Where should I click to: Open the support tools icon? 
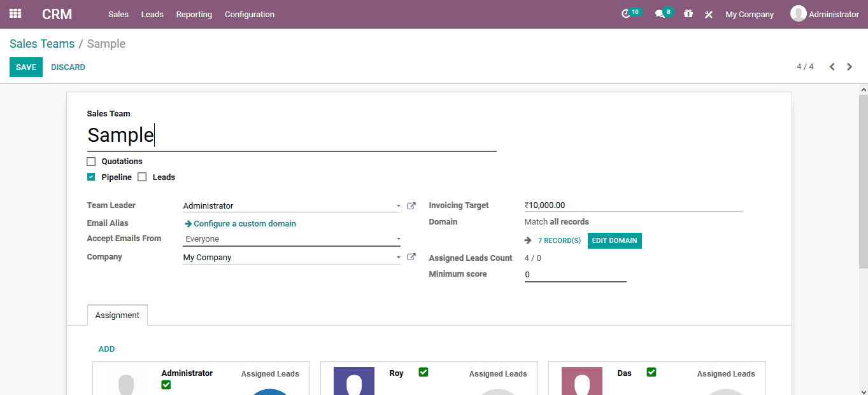709,13
